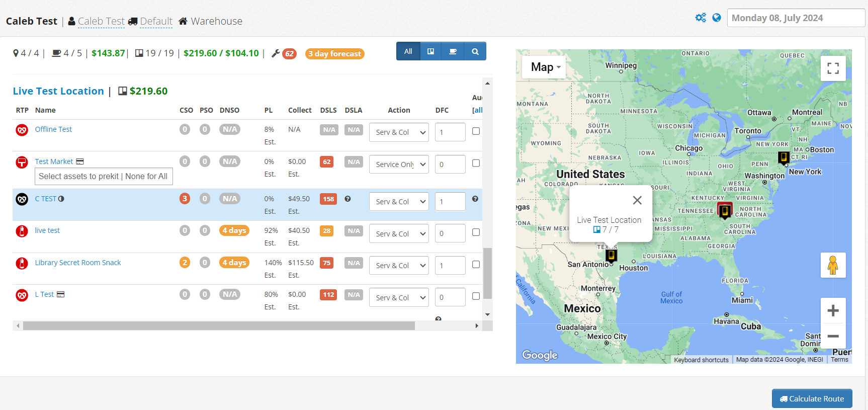Click the map marker near San Antonio
868x410 pixels.
click(611, 256)
